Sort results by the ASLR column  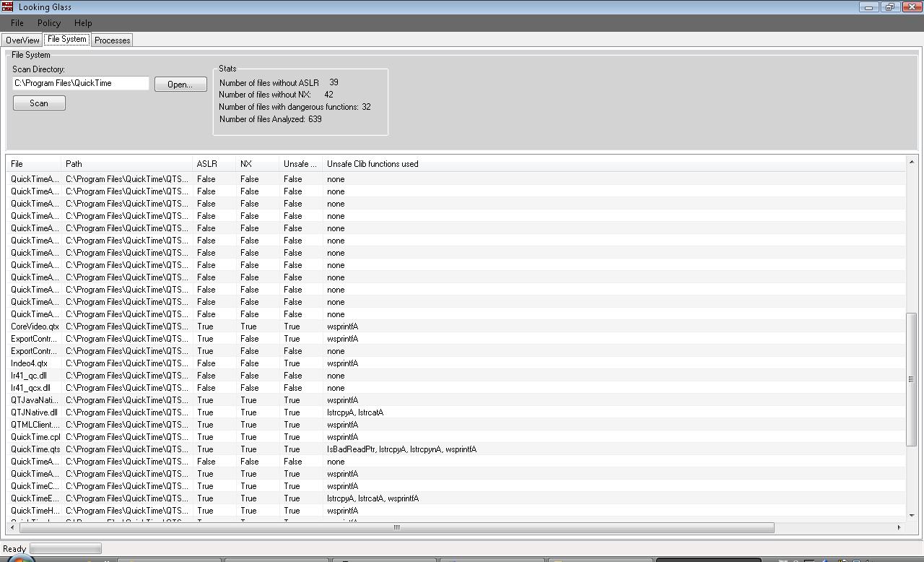[x=207, y=163]
